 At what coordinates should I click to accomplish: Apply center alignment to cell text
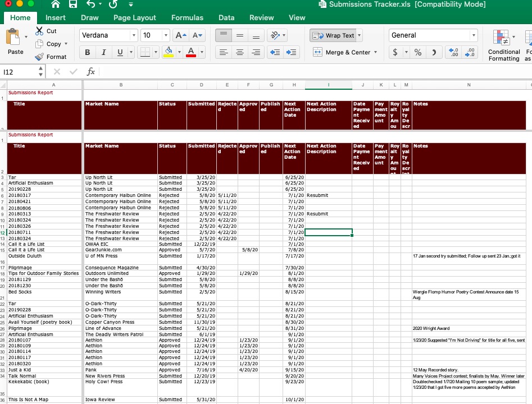tap(239, 52)
